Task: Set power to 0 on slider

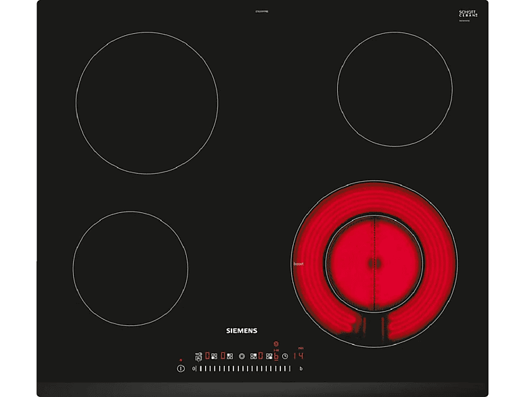Action: (194, 369)
